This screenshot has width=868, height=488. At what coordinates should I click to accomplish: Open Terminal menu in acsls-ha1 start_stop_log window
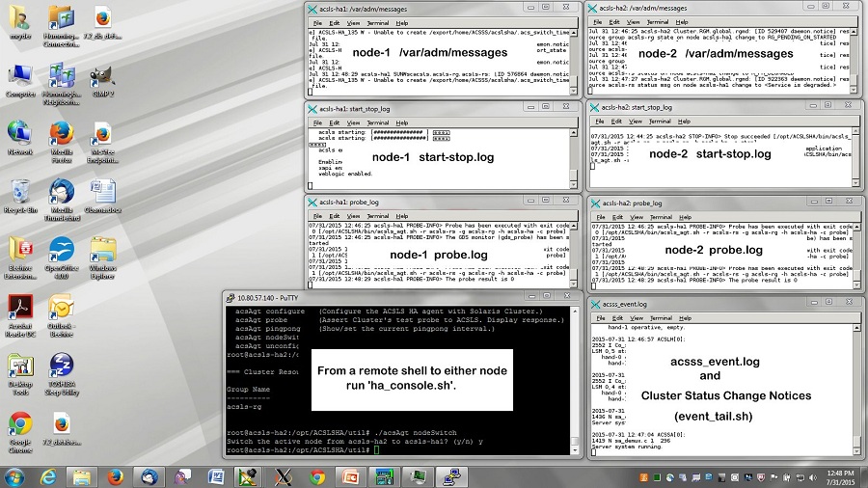coord(378,122)
